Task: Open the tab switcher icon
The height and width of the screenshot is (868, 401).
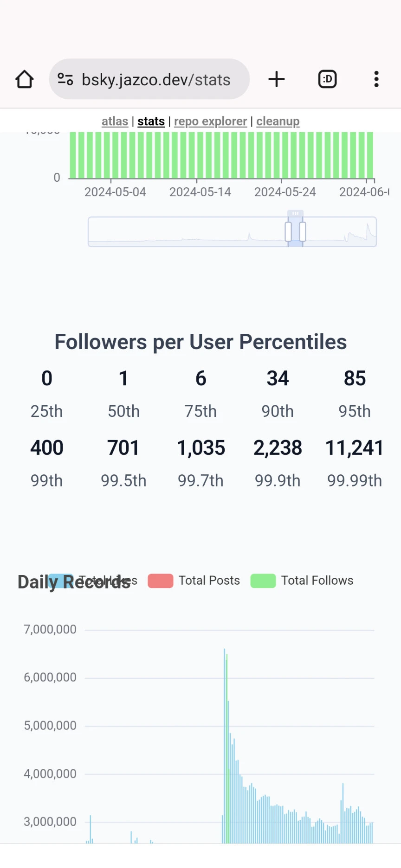Action: 327,79
